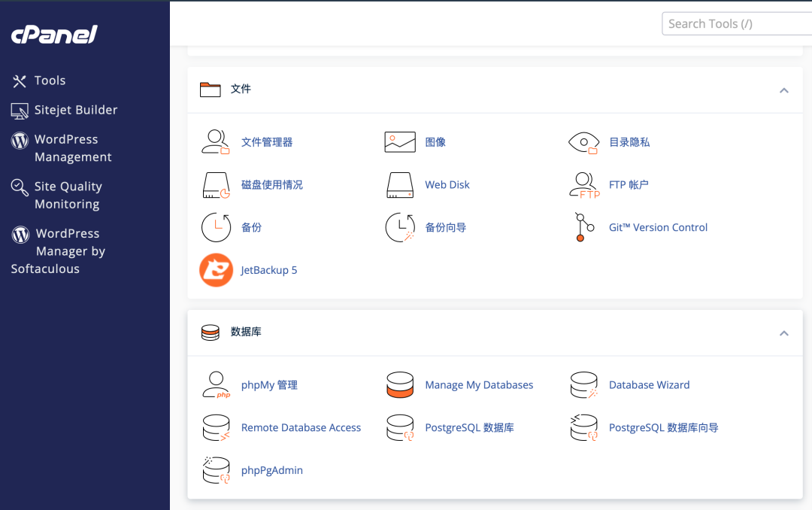Image resolution: width=812 pixels, height=510 pixels.
Task: Open the 目录隐私 link
Action: 629,142
